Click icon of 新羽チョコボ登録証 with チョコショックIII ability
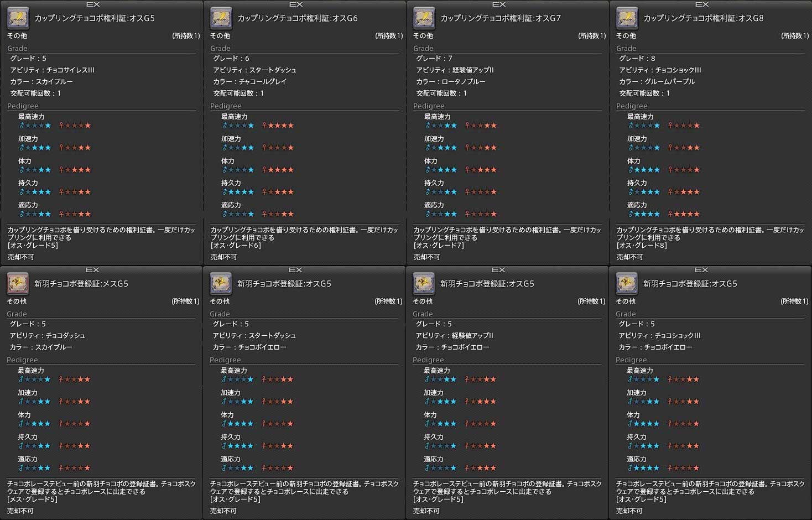Screen dimensions: 812x520 tap(626, 284)
